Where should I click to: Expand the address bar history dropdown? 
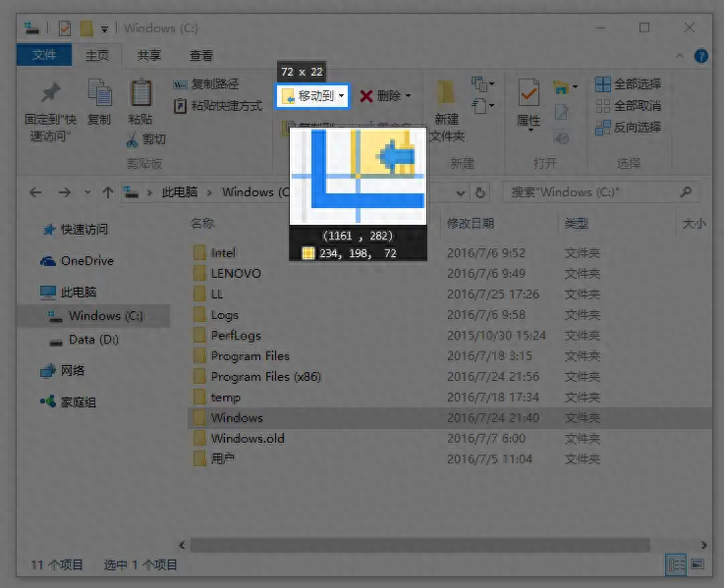tap(461, 193)
